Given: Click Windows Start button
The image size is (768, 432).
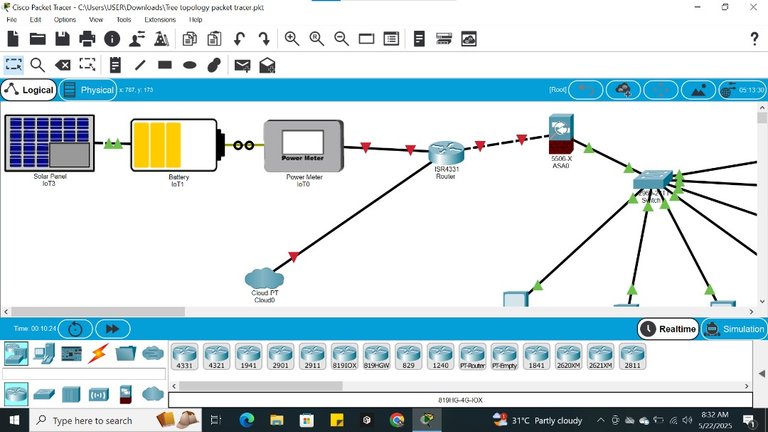Looking at the screenshot, I should (15, 420).
